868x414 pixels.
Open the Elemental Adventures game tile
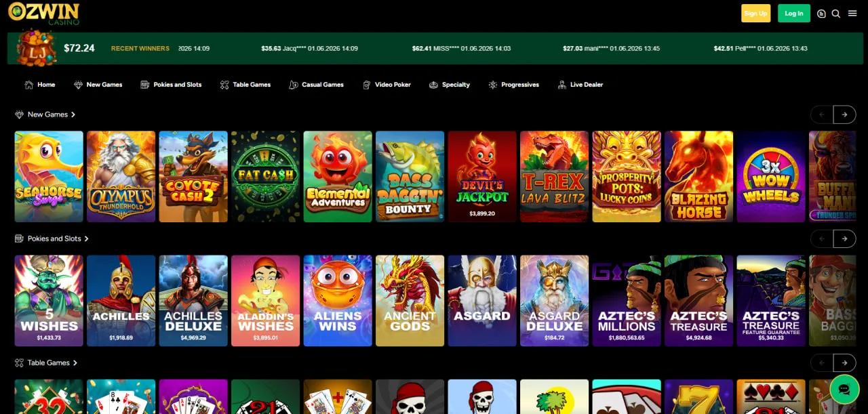338,176
